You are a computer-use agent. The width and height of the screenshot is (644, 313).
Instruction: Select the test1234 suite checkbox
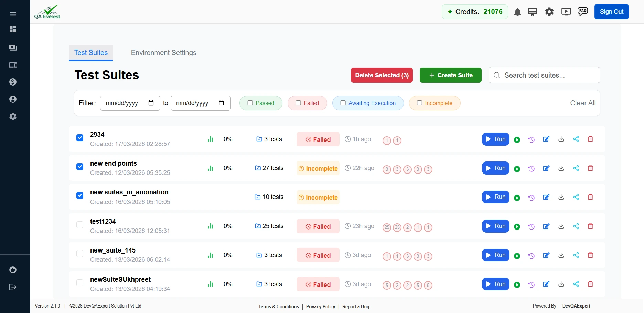coord(80,225)
